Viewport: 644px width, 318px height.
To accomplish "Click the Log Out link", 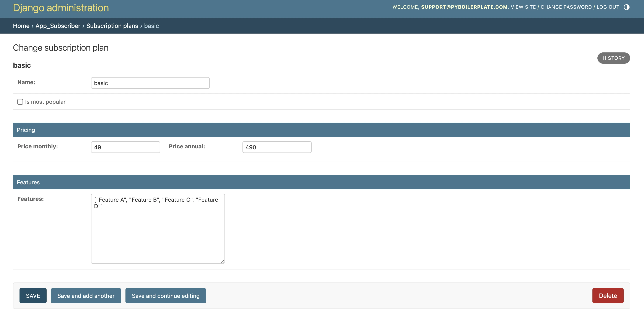I will tap(608, 7).
